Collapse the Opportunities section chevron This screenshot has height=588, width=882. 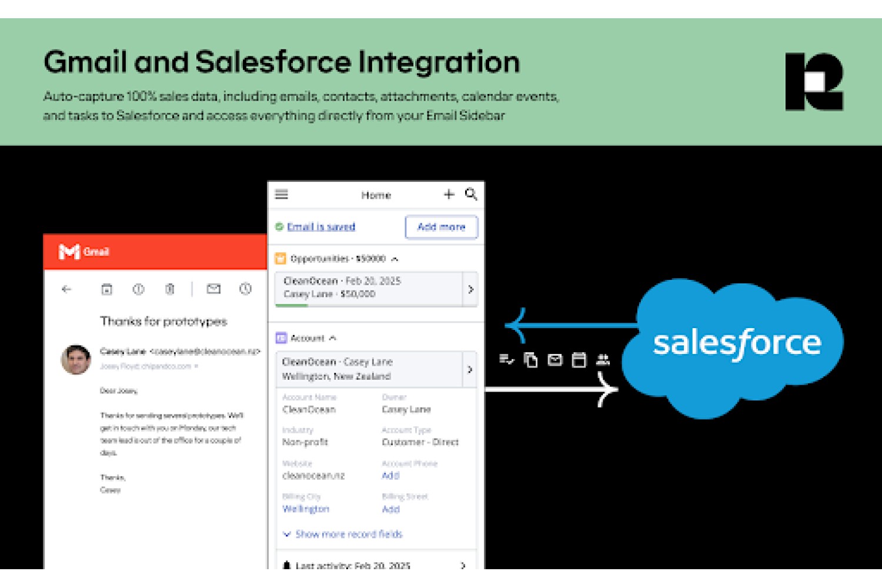tap(395, 259)
